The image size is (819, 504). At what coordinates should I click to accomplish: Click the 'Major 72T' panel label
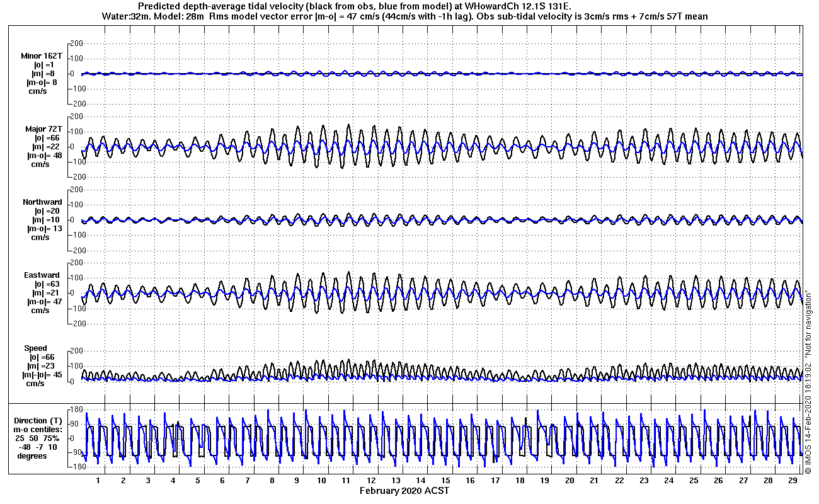[x=44, y=129]
